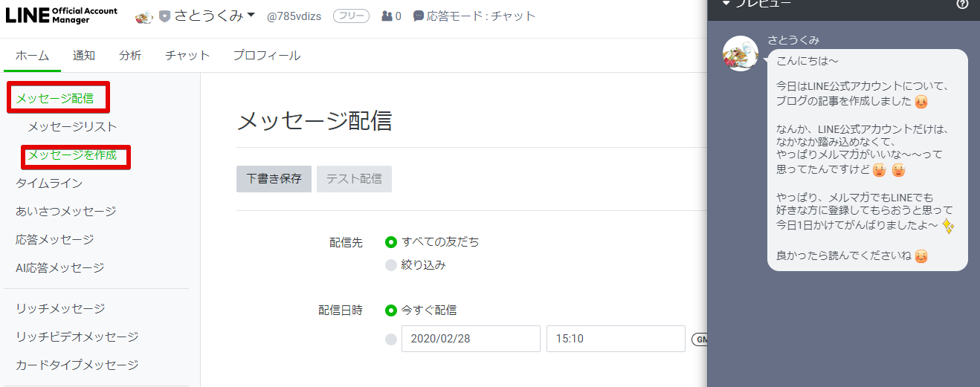Select the 絞り込み radio button
Viewport: 980px width, 387px height.
[x=391, y=265]
